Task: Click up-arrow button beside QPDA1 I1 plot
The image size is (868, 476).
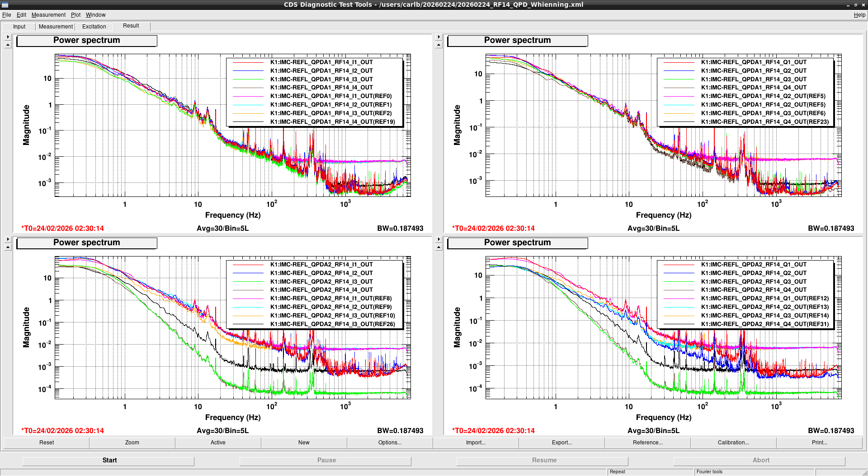Action: click(x=8, y=45)
